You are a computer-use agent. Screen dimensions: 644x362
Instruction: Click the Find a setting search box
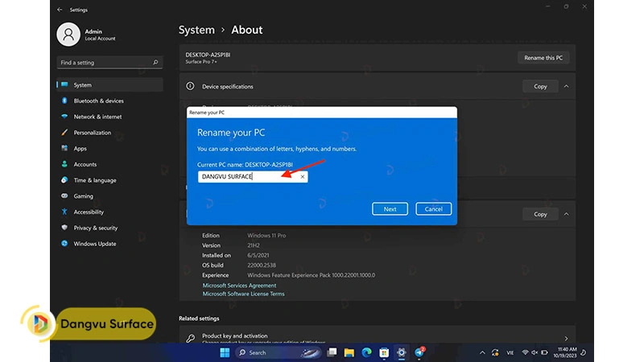[x=109, y=63]
